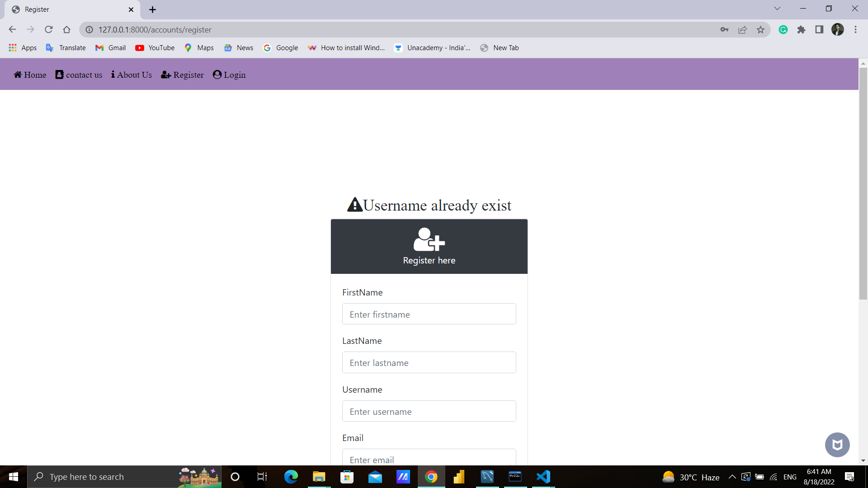The width and height of the screenshot is (868, 488).
Task: Open Chrome's three-dot menu
Action: (856, 29)
